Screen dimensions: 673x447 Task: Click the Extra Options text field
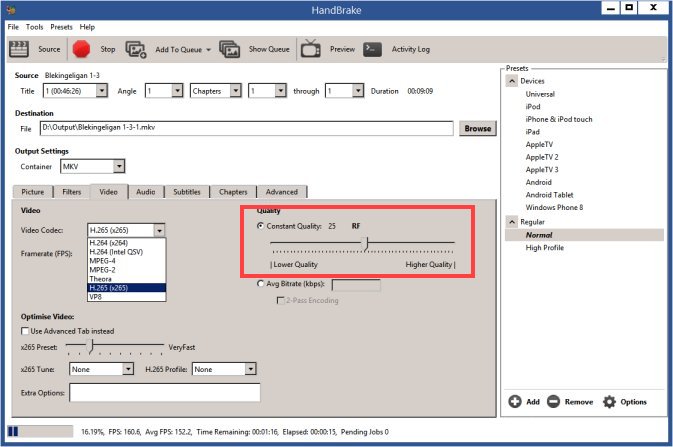[x=165, y=392]
